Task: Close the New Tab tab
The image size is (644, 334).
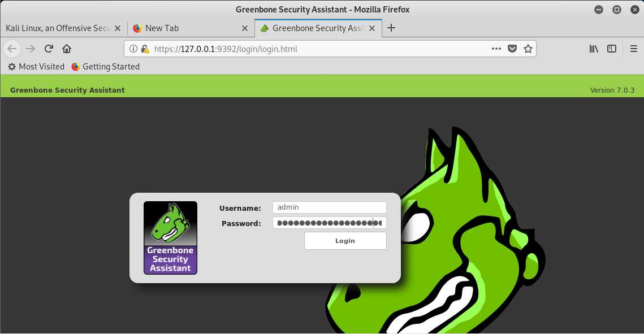Action: [245, 28]
